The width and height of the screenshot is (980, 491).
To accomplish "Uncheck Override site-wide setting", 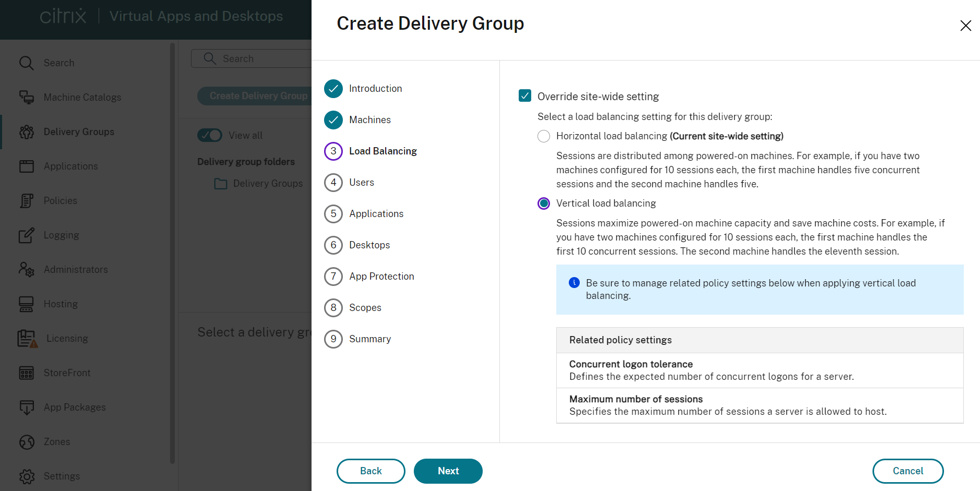I will tap(525, 96).
